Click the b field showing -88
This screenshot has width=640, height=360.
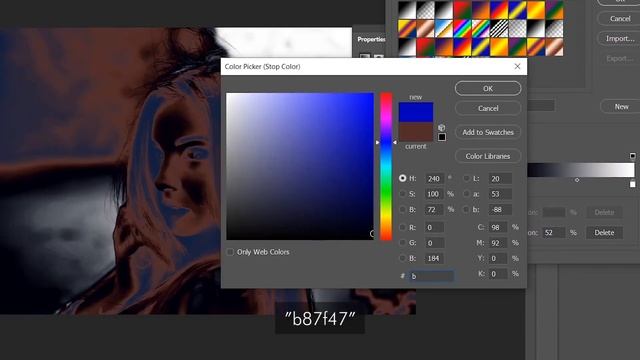click(500, 209)
